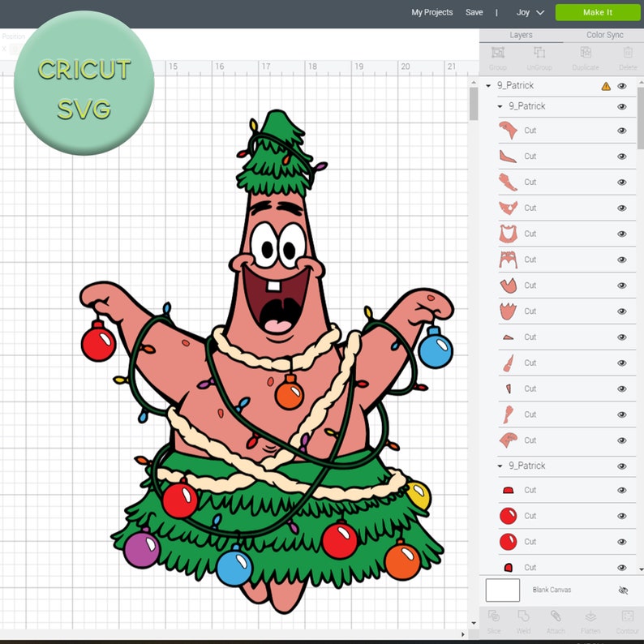Click the blue ornament in Patrick's right hand
Screen dimensions: 644x644
pos(436,347)
